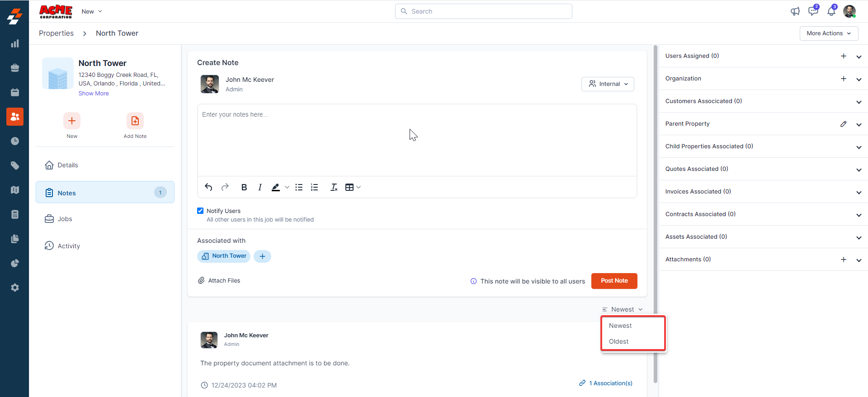Open the announcements megaphone icon
This screenshot has height=397, width=868.
coord(795,11)
